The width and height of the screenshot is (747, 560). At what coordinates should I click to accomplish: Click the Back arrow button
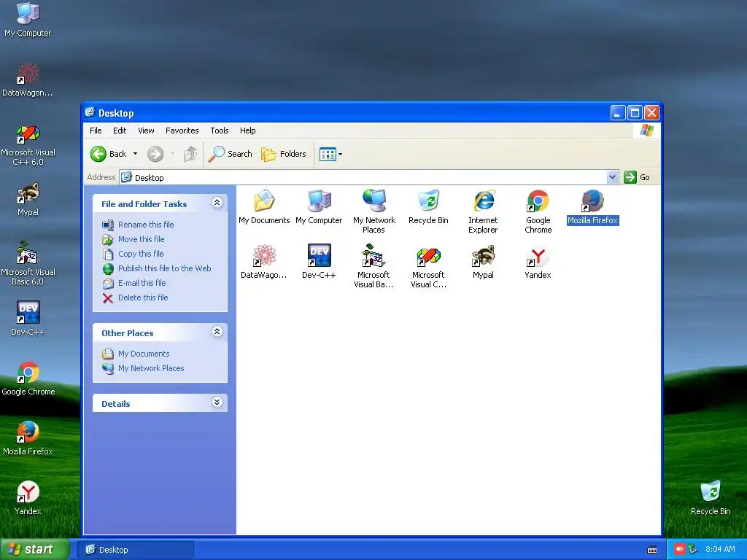(108, 154)
